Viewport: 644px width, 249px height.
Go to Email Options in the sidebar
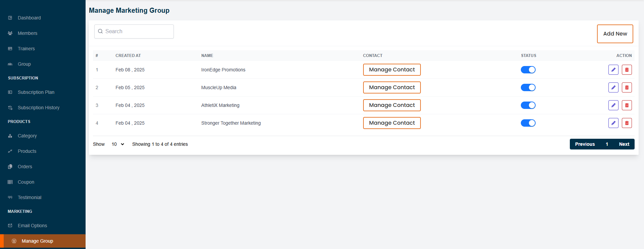click(32, 226)
